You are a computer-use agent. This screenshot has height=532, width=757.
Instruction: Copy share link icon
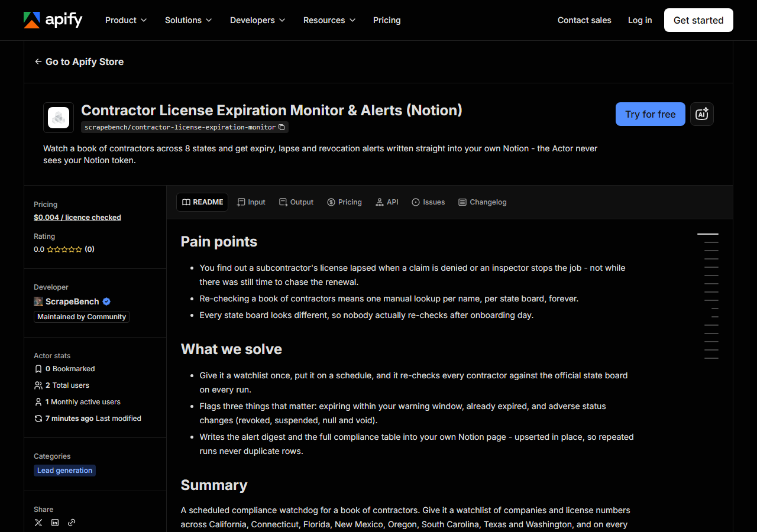point(72,523)
